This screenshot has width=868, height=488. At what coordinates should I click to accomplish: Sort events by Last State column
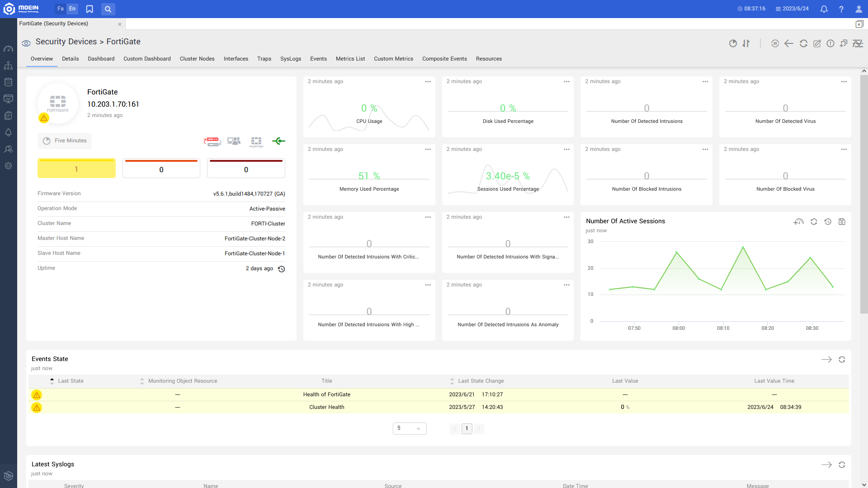coord(52,381)
